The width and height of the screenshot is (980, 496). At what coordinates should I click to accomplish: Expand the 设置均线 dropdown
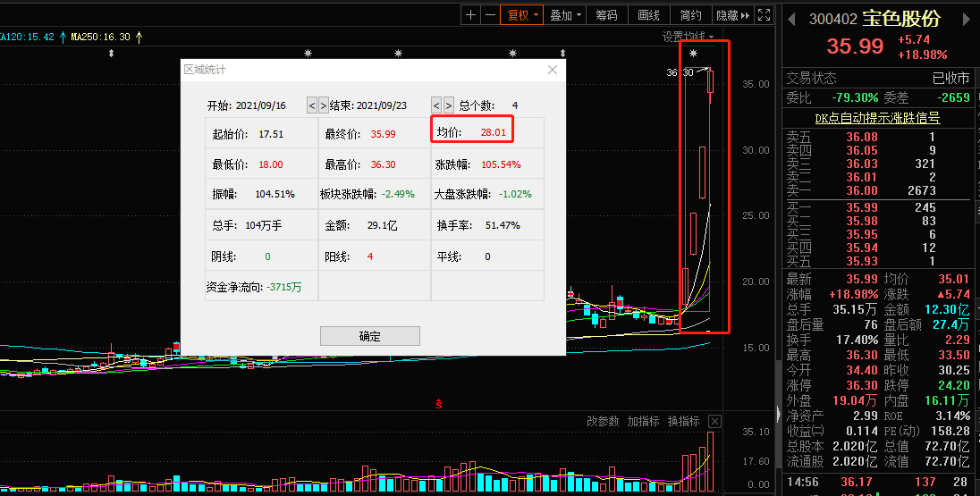tap(689, 37)
